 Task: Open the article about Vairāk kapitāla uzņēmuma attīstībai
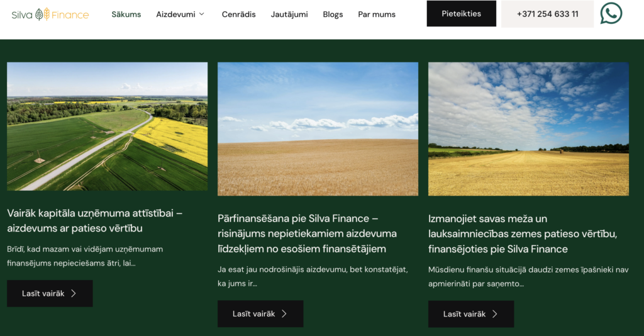pyautogui.click(x=94, y=220)
